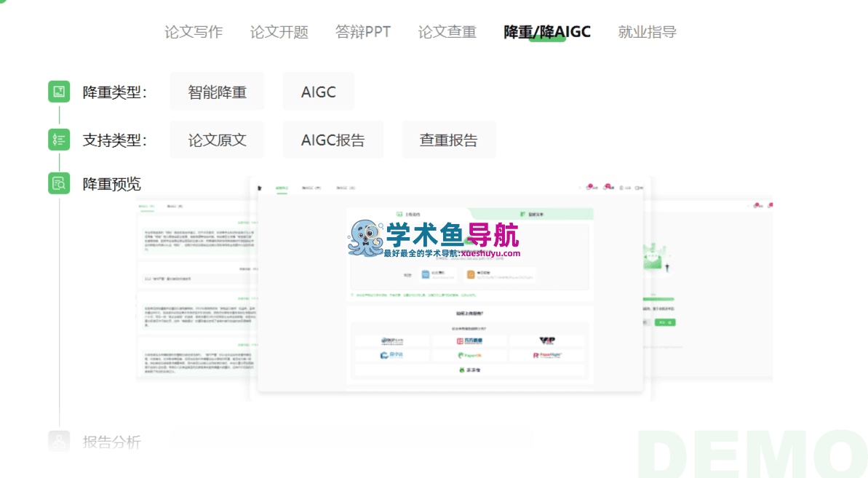Viewport: 868px width, 478px height.
Task: Click the 降重类型 step icon
Action: pos(59,92)
